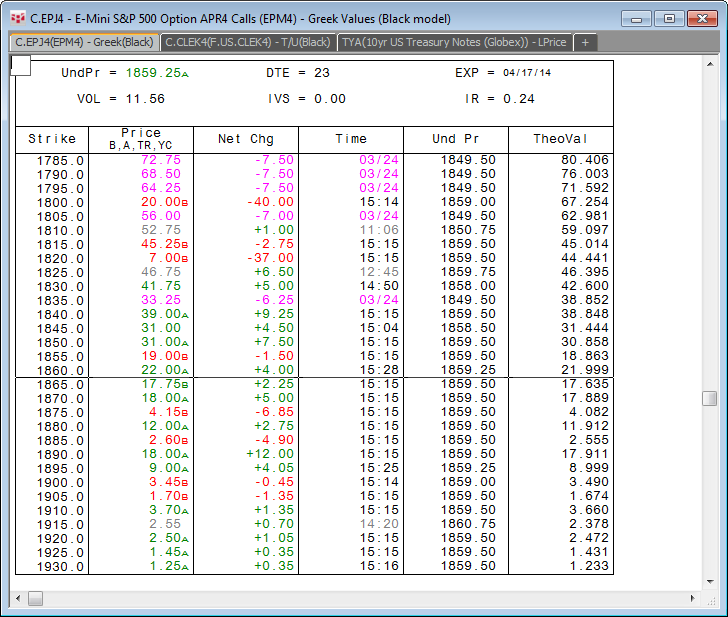Minimize the Greek Values window

639,18
